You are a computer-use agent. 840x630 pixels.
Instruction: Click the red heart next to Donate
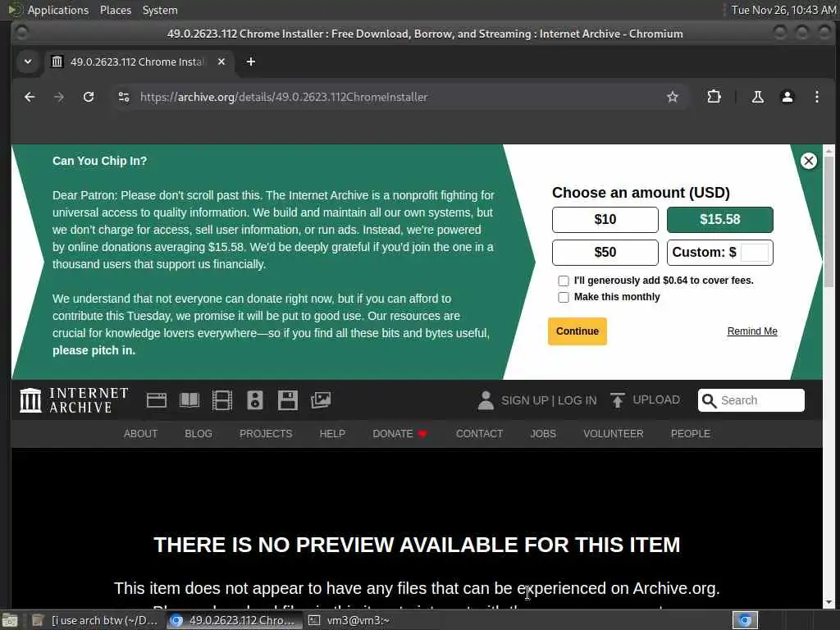click(422, 434)
